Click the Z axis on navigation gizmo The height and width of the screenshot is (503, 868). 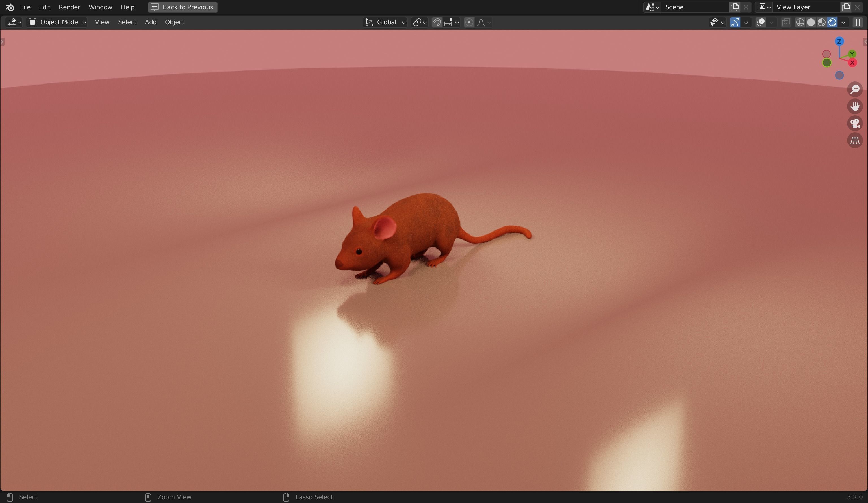[839, 41]
